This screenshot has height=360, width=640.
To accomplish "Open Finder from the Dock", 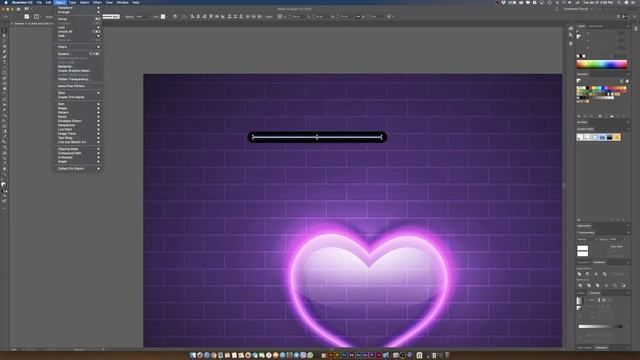I will pyautogui.click(x=193, y=356).
